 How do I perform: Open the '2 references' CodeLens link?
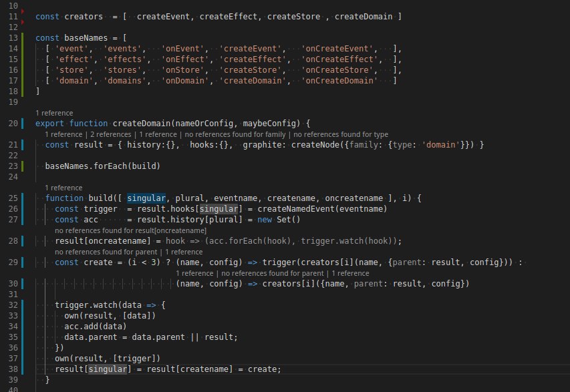pyautogui.click(x=110, y=134)
